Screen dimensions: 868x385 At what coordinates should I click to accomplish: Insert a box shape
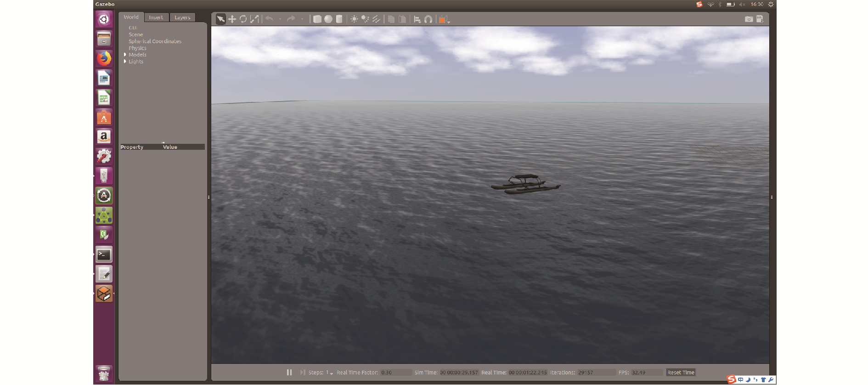point(317,19)
